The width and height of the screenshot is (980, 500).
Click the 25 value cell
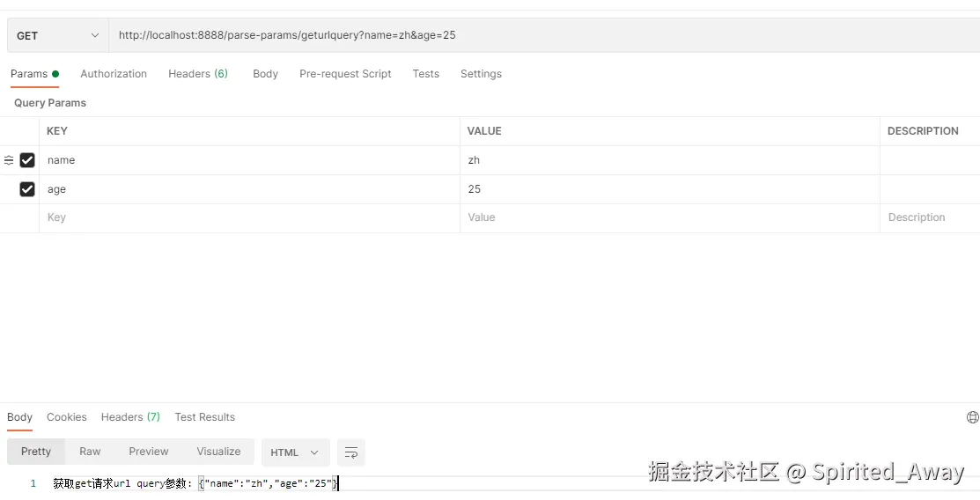670,188
